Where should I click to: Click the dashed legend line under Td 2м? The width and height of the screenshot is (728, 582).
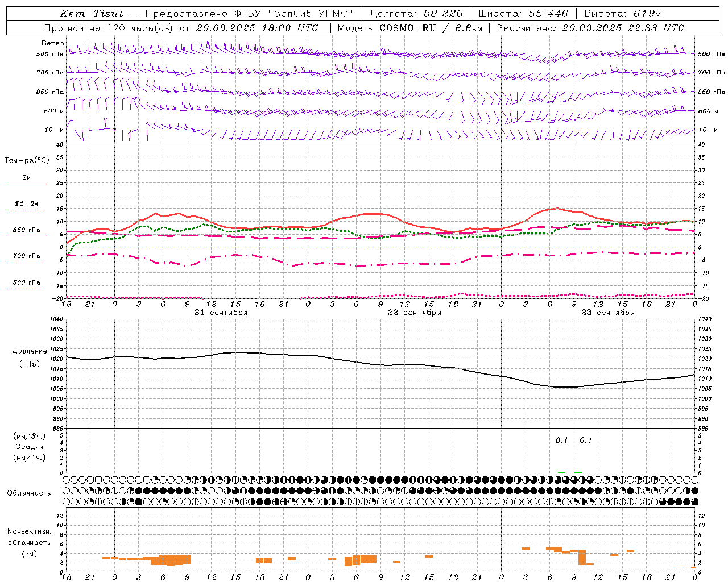(25, 210)
